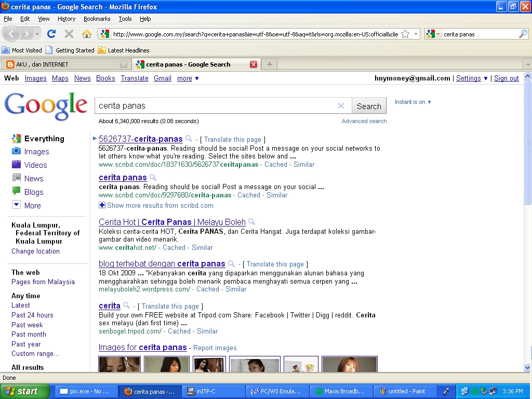
Task: Open the Getting Started bookmark
Action: pos(71,50)
